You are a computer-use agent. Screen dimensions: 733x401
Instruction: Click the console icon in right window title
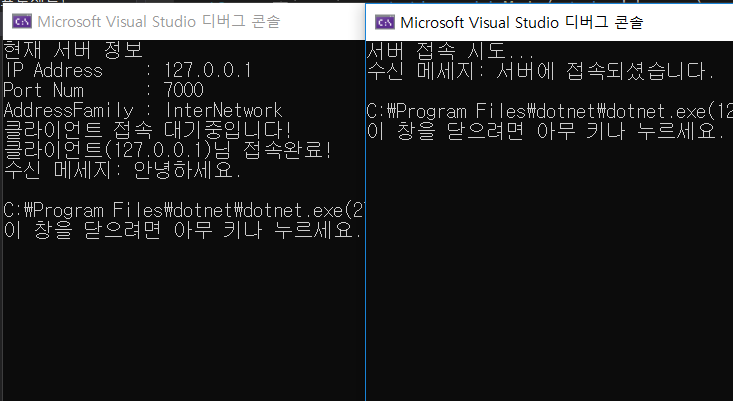point(385,22)
